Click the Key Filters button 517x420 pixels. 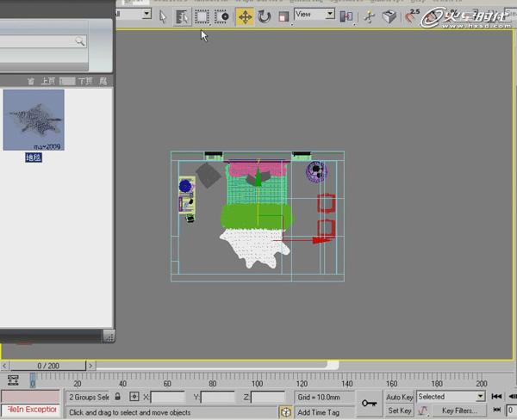pyautogui.click(x=459, y=411)
